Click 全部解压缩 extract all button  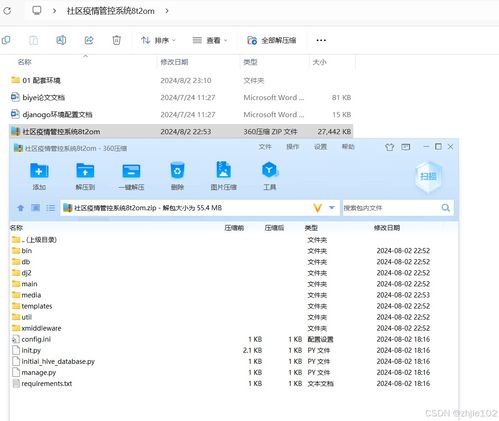(x=271, y=40)
